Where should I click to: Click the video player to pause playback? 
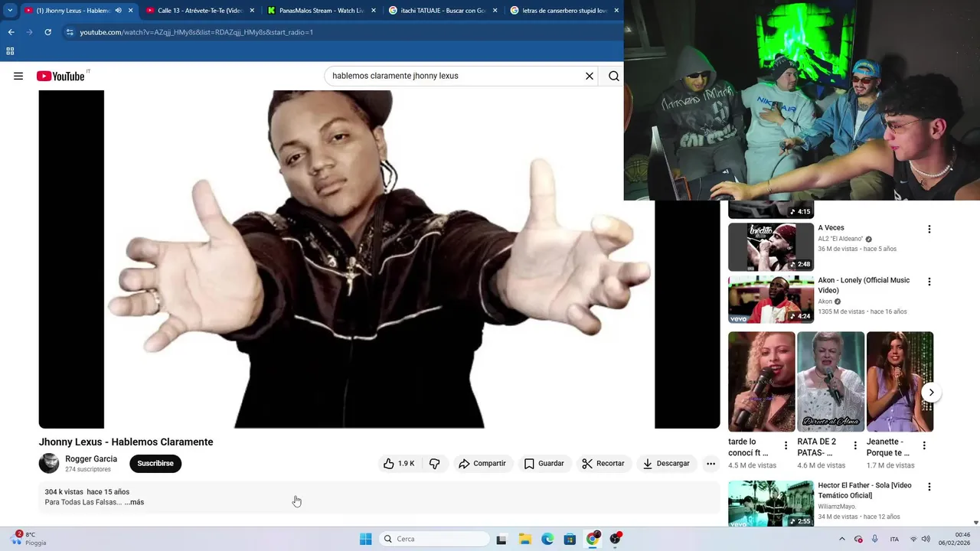click(379, 259)
